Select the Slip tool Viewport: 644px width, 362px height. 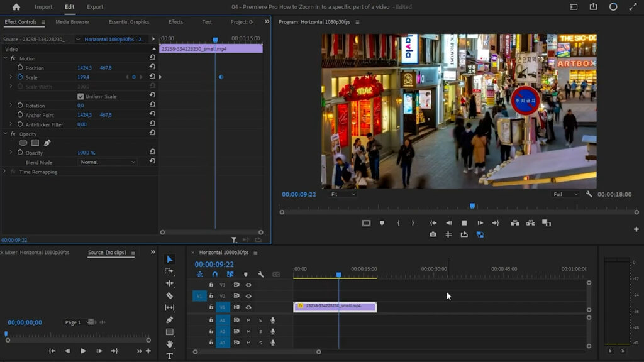[170, 307]
